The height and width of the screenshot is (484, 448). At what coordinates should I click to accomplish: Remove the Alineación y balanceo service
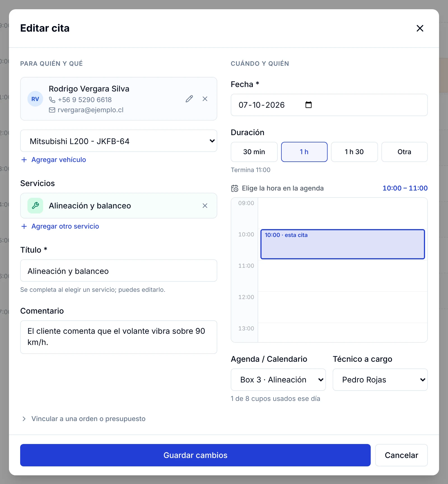click(x=205, y=206)
